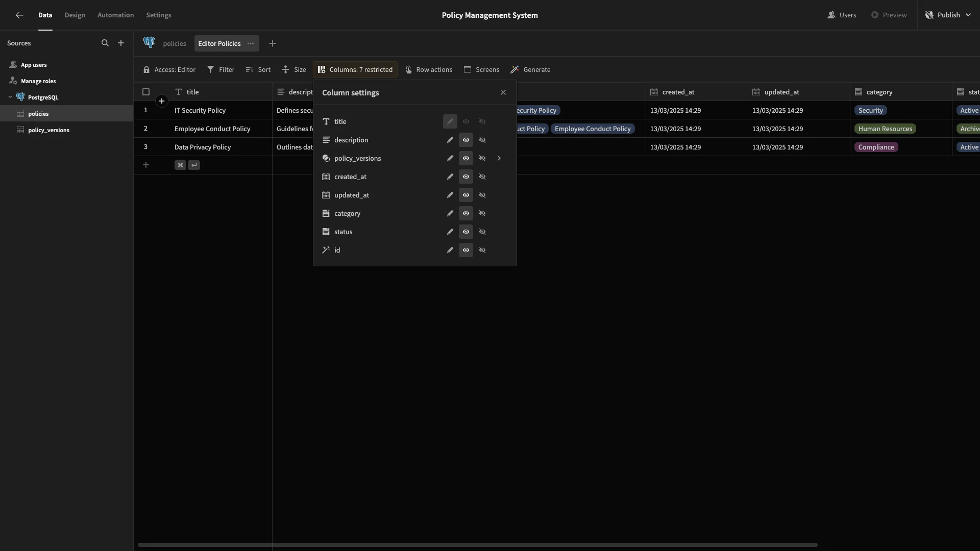Viewport: 980px width, 551px height.
Task: Open Row actions menu
Action: 429,70
